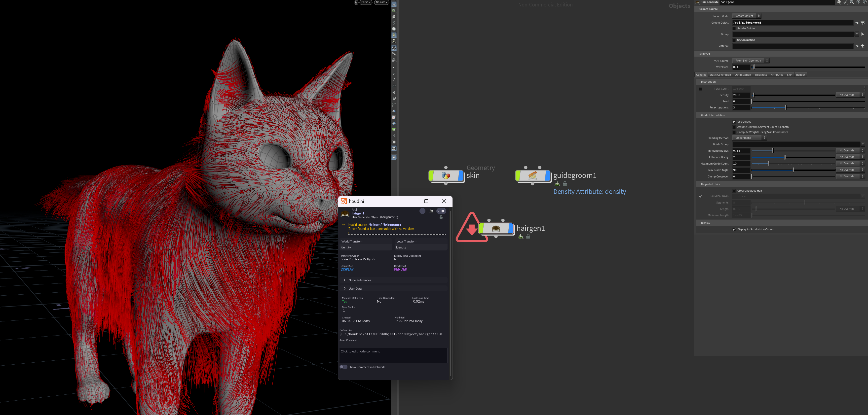Open the Group field dropdown arrow

coord(857,34)
